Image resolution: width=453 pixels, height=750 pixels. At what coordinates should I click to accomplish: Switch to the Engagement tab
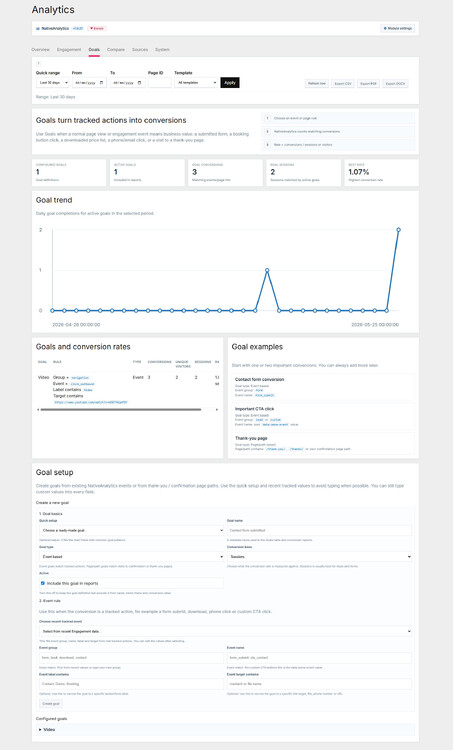point(69,50)
